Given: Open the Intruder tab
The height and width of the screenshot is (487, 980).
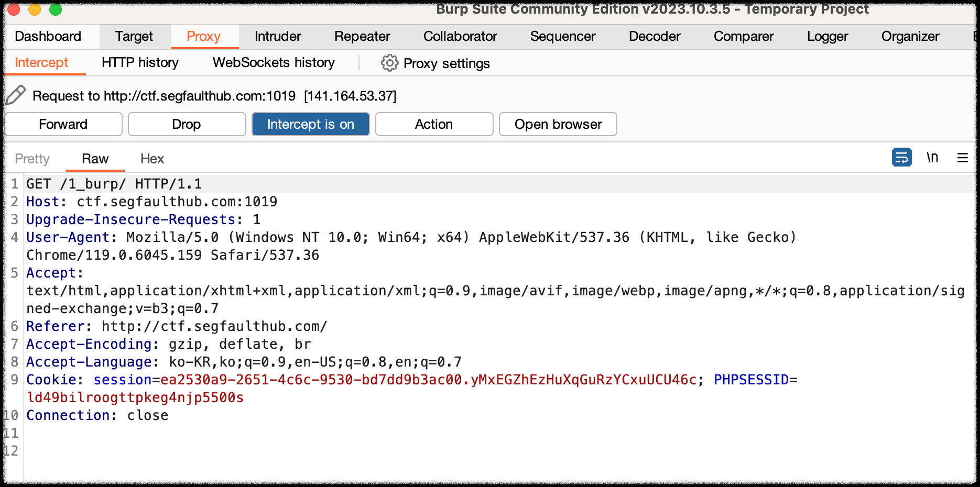Looking at the screenshot, I should [278, 36].
